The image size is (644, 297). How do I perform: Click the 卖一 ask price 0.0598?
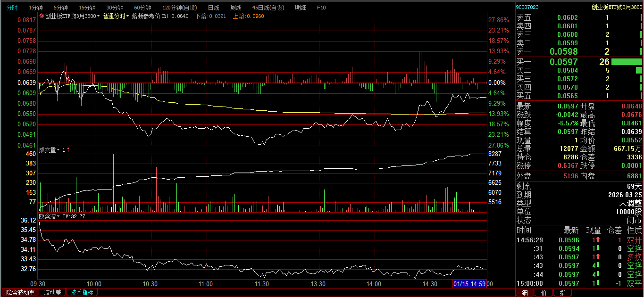pos(563,52)
